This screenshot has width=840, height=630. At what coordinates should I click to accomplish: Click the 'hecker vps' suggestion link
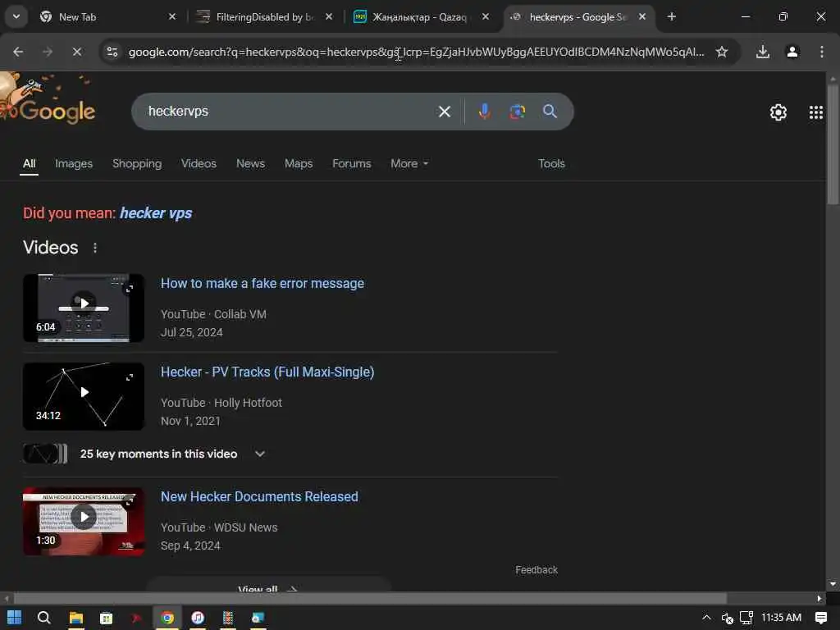click(x=156, y=213)
